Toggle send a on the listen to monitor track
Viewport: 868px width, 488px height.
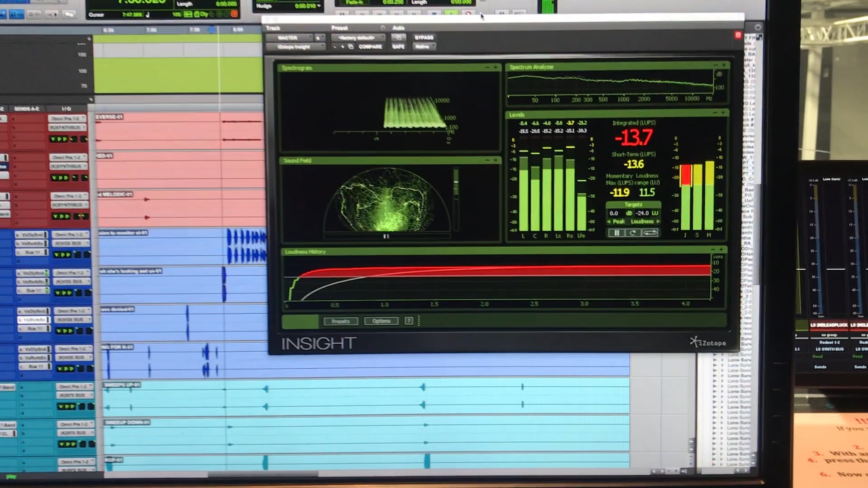[x=31, y=235]
